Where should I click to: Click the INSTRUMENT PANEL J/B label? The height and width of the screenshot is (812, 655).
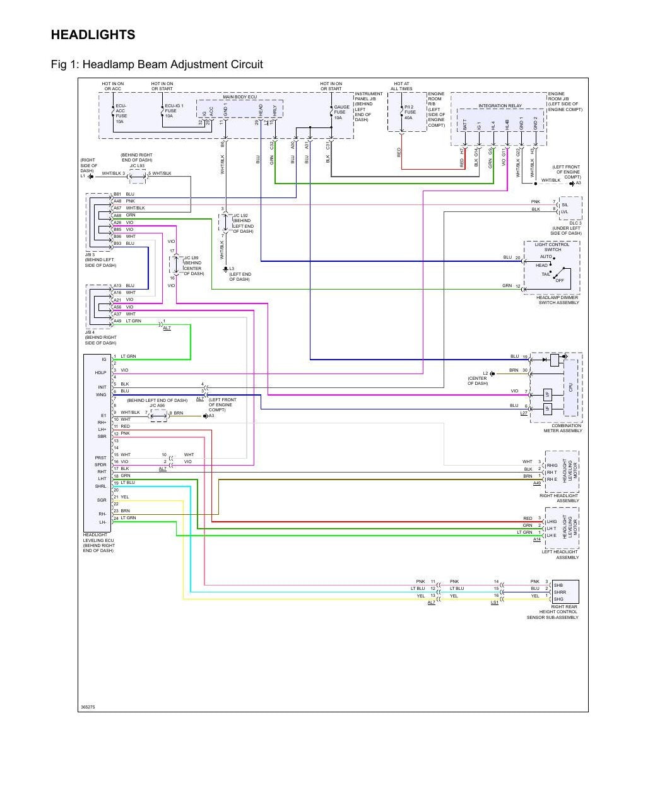coord(369,107)
